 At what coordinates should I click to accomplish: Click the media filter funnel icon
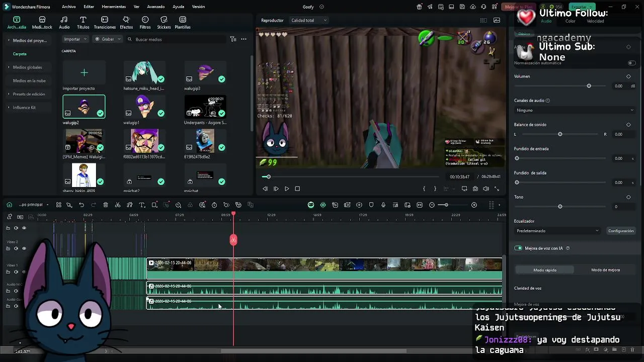point(233,39)
